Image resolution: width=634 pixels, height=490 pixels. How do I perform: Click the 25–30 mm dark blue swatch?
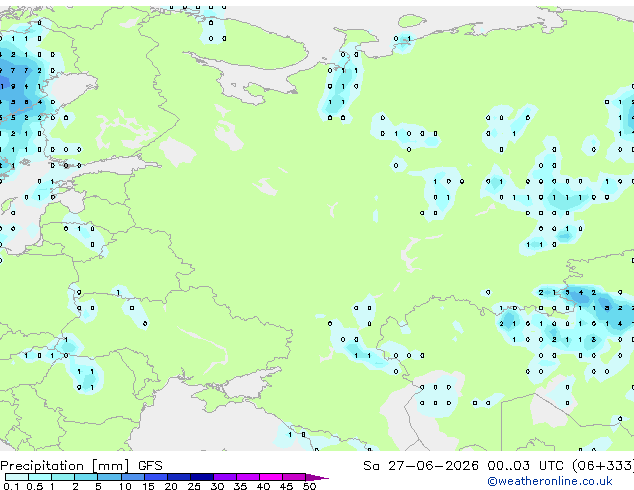coord(202,477)
